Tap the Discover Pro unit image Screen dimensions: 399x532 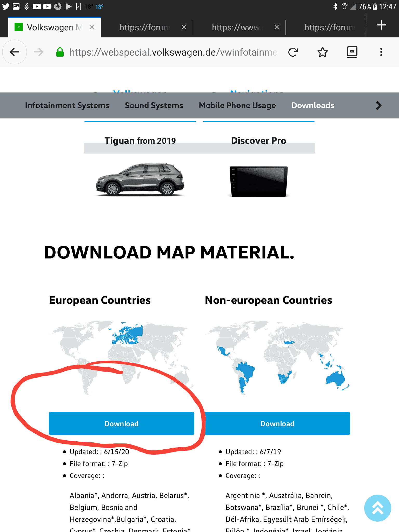259,182
